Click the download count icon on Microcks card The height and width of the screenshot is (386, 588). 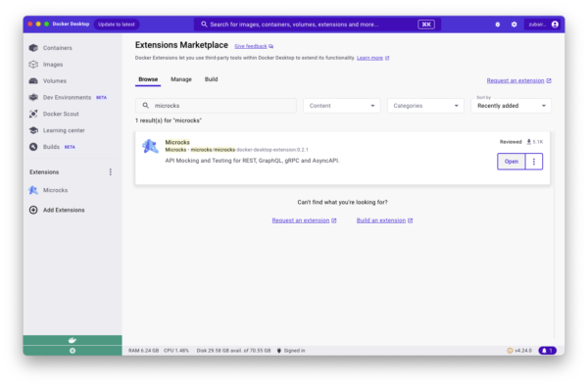coord(529,142)
